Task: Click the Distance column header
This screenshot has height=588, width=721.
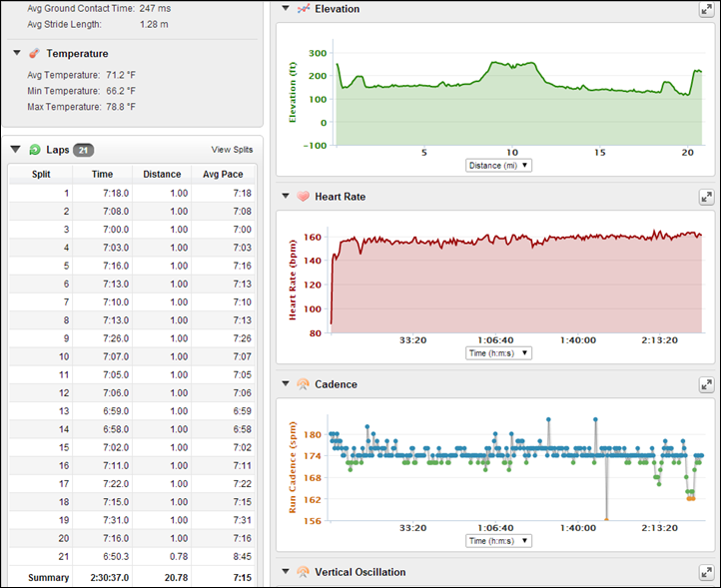Action: coord(162,175)
